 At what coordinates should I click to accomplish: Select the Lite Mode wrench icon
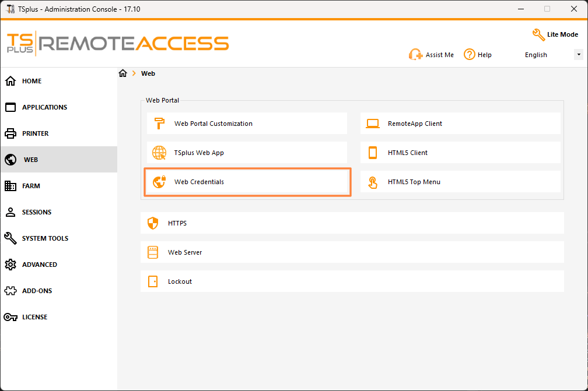[x=538, y=34]
